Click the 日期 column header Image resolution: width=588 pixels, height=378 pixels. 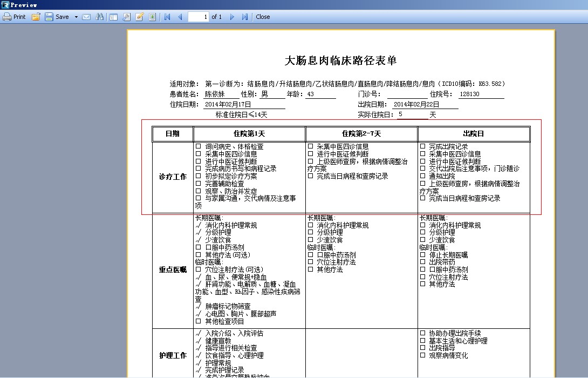click(173, 133)
